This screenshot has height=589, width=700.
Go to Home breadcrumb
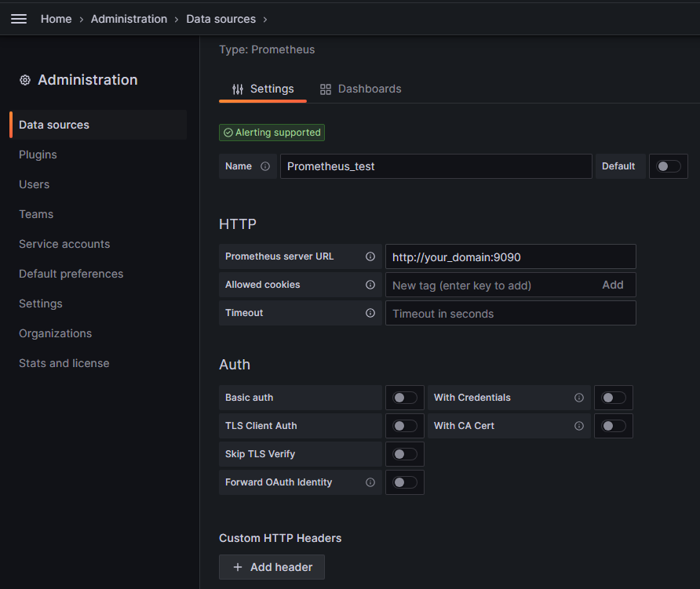(x=57, y=19)
